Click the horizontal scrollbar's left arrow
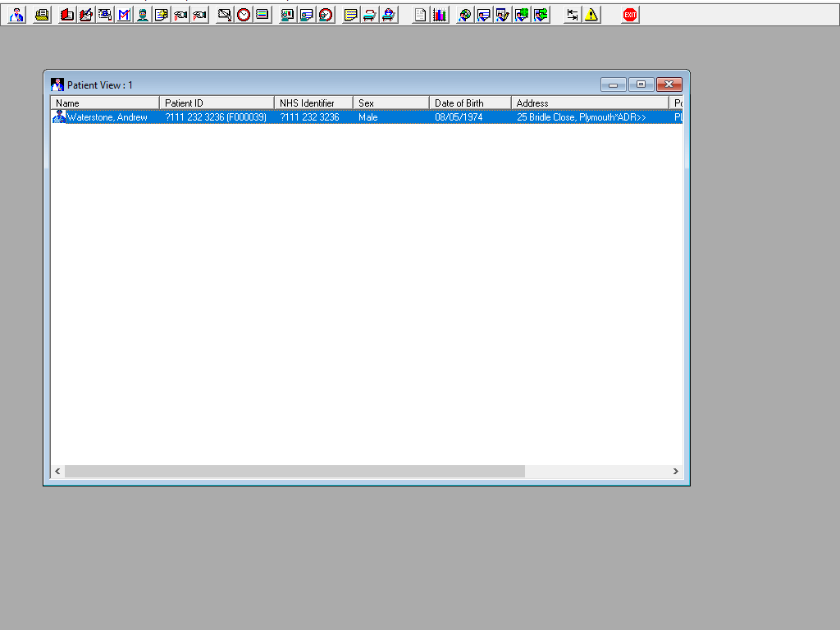This screenshot has width=840, height=630. [x=58, y=472]
